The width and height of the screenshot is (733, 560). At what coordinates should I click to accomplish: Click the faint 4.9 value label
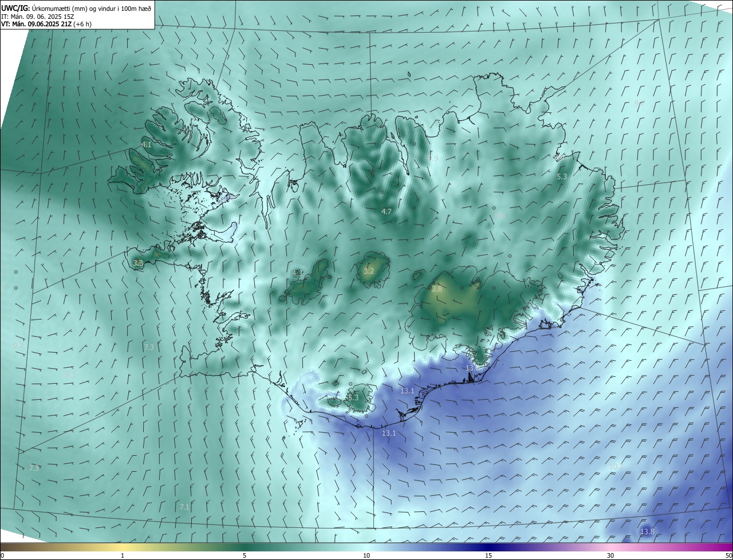point(433,158)
